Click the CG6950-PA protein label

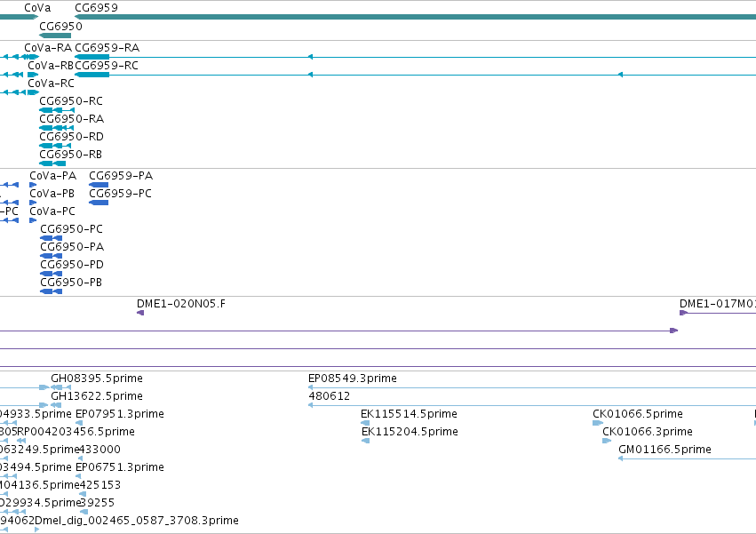(x=72, y=247)
